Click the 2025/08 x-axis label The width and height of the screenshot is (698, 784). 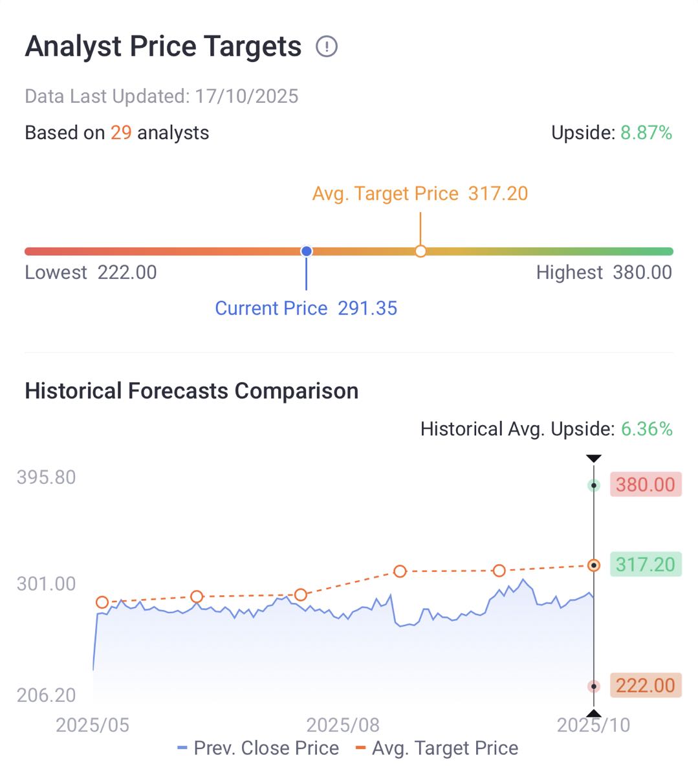[343, 725]
